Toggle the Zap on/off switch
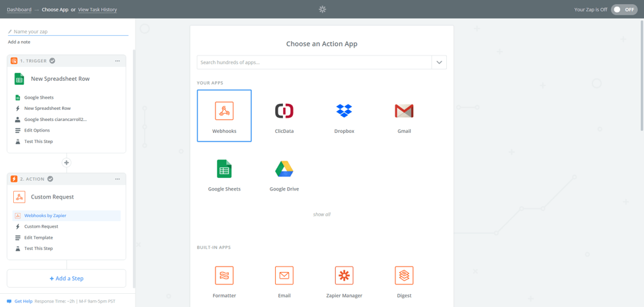 (624, 9)
